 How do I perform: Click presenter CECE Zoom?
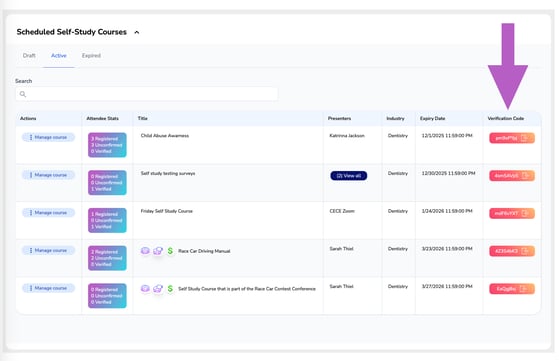[x=342, y=211]
